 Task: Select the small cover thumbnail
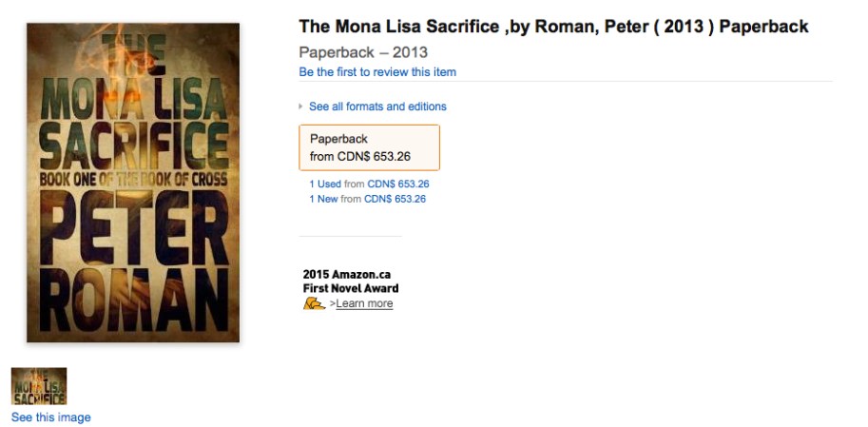pos(39,386)
